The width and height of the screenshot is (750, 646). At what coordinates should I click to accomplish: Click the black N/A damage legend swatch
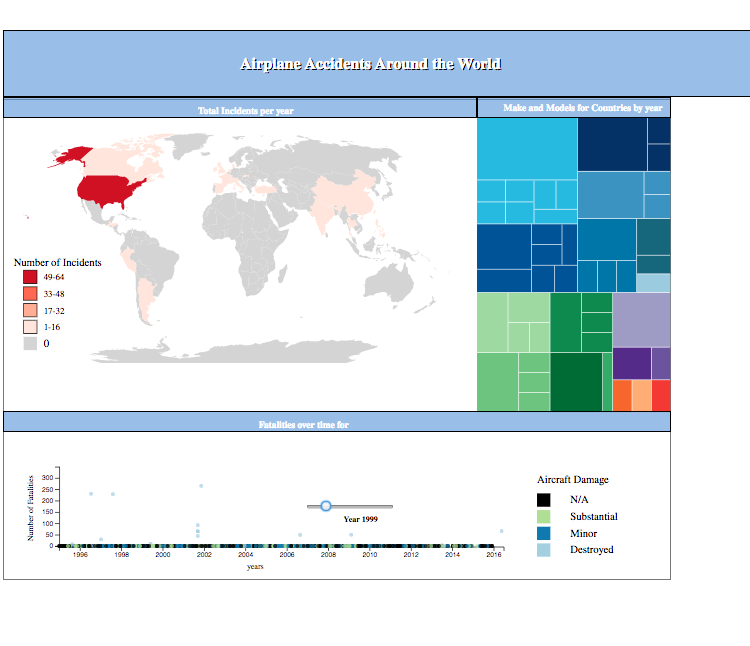click(x=543, y=500)
